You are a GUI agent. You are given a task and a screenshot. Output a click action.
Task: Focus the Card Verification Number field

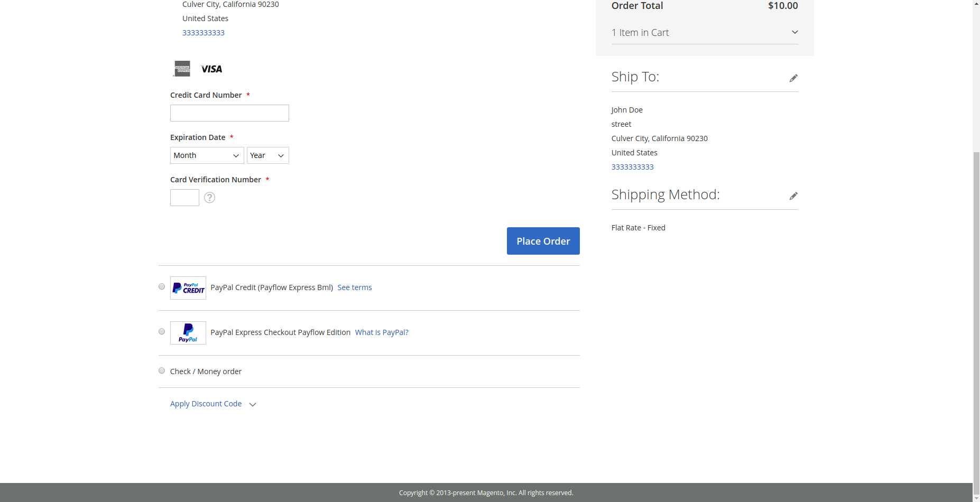[184, 198]
